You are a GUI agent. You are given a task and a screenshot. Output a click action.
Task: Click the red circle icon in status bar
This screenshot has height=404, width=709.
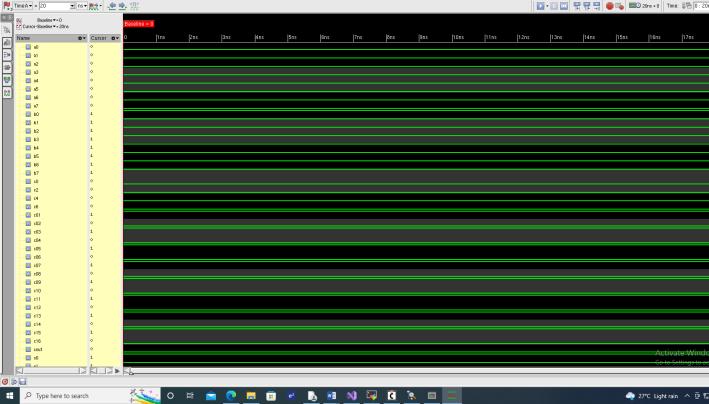coord(5,381)
